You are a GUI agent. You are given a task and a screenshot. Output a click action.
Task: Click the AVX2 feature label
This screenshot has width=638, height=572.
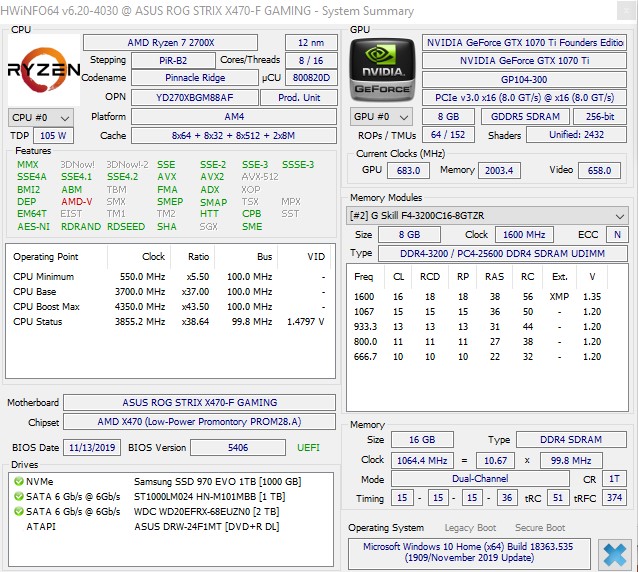(212, 177)
